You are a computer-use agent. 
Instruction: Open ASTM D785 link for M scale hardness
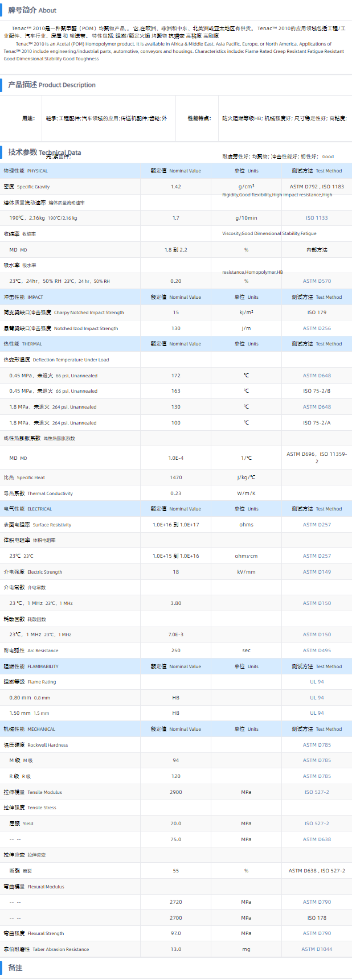point(317,760)
